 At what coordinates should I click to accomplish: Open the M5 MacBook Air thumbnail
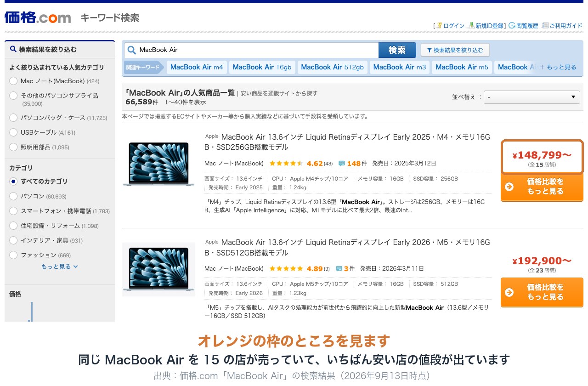[x=158, y=269]
